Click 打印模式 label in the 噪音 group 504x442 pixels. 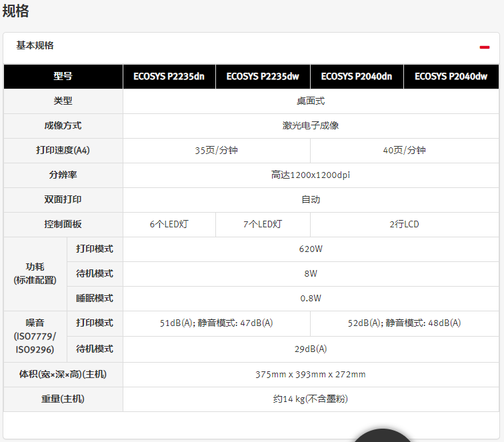click(95, 323)
